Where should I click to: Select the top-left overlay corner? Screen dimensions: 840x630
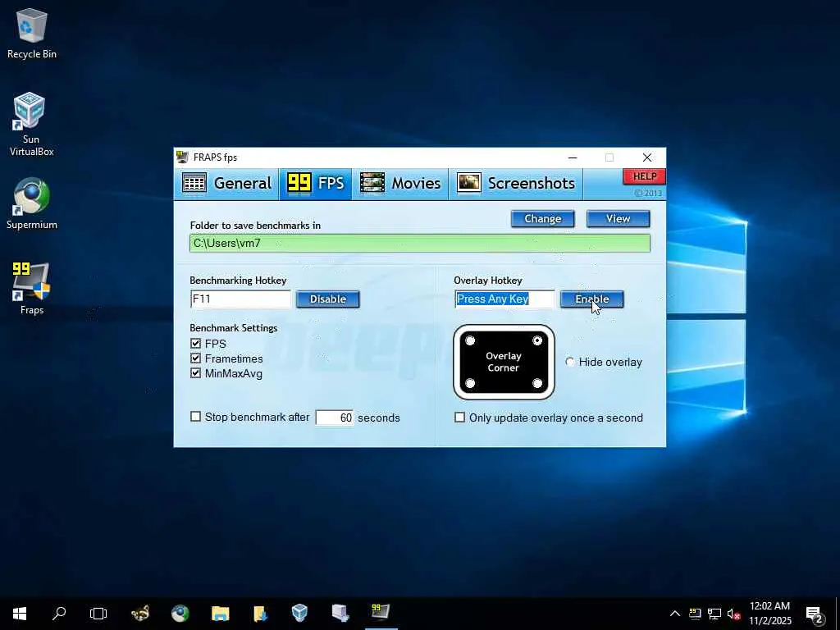(x=470, y=340)
